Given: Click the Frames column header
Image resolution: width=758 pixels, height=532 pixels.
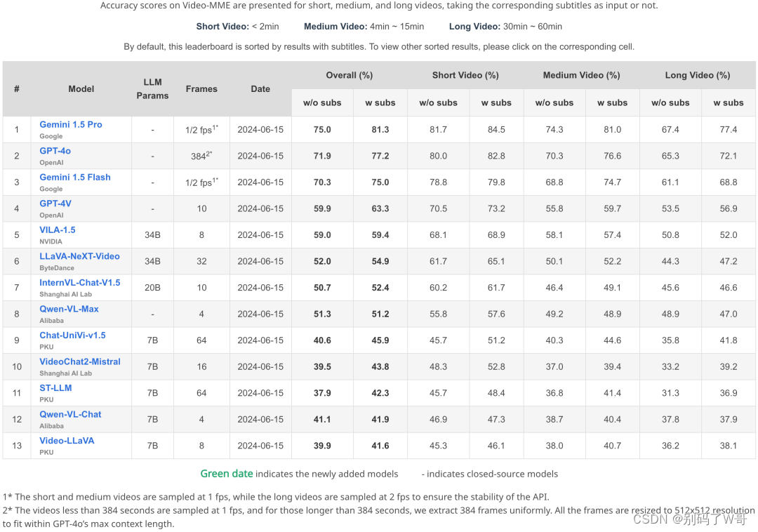Looking at the screenshot, I should (201, 89).
